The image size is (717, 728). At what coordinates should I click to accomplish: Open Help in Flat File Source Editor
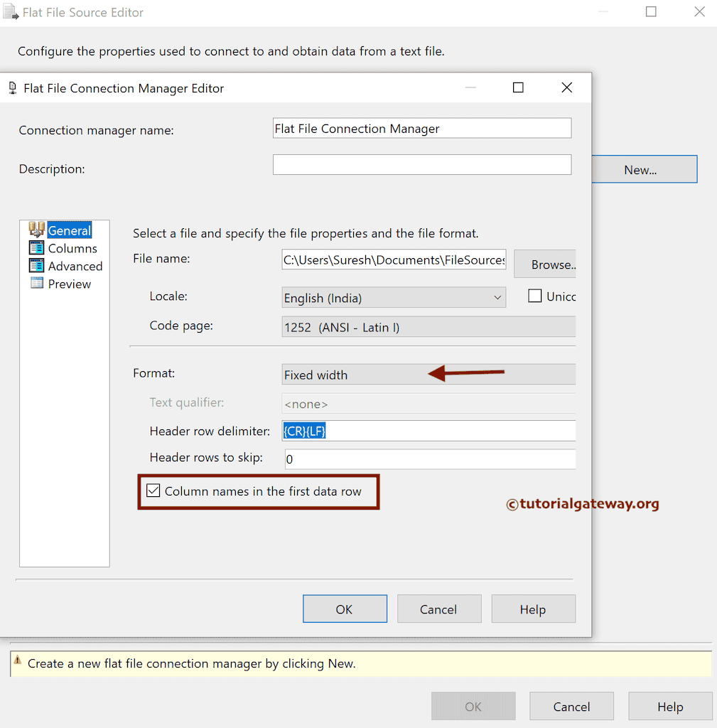tap(670, 706)
